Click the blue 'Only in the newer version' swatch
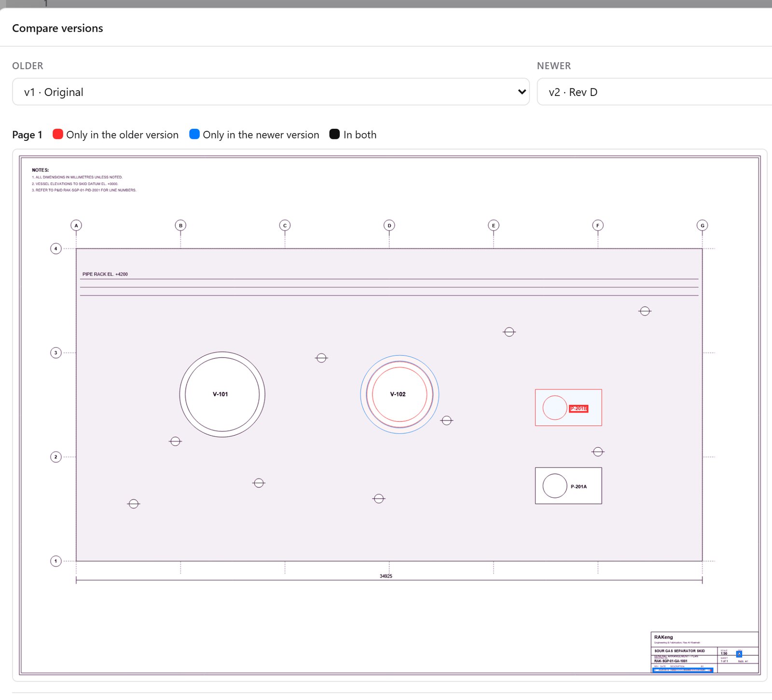This screenshot has height=700, width=772. click(194, 134)
